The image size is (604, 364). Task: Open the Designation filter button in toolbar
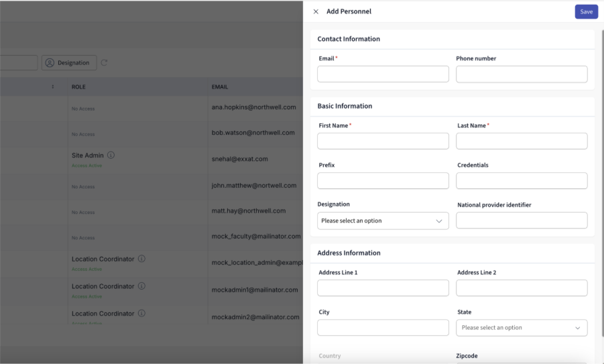(69, 63)
